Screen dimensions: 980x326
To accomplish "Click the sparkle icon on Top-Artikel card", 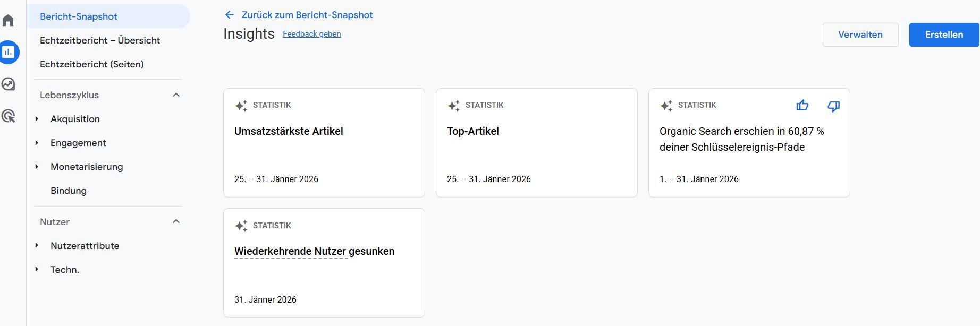I will [x=454, y=105].
